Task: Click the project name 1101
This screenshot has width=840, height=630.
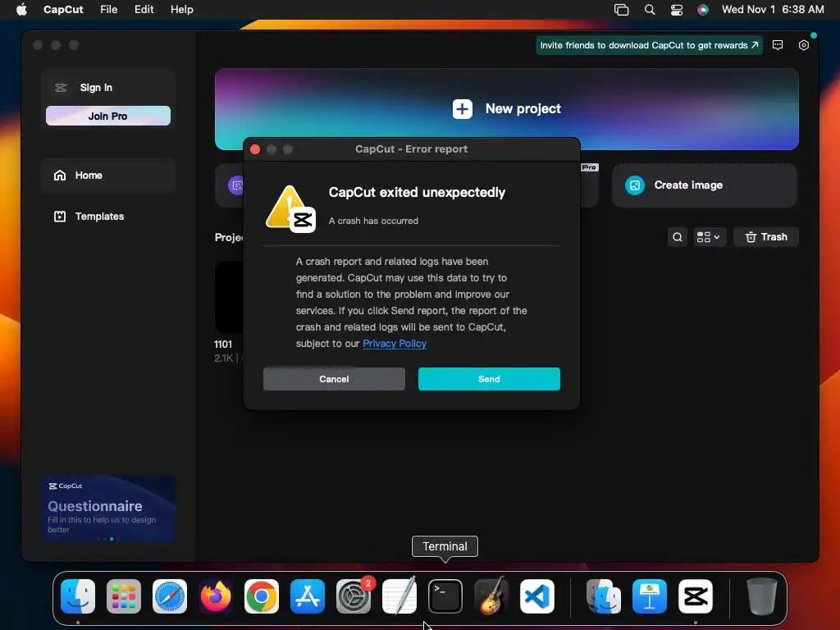Action: [223, 344]
